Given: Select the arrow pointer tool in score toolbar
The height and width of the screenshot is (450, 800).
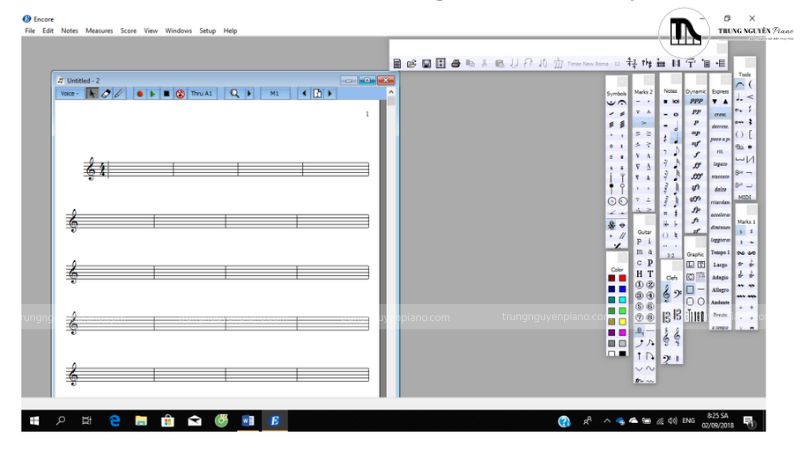Looking at the screenshot, I should click(92, 93).
